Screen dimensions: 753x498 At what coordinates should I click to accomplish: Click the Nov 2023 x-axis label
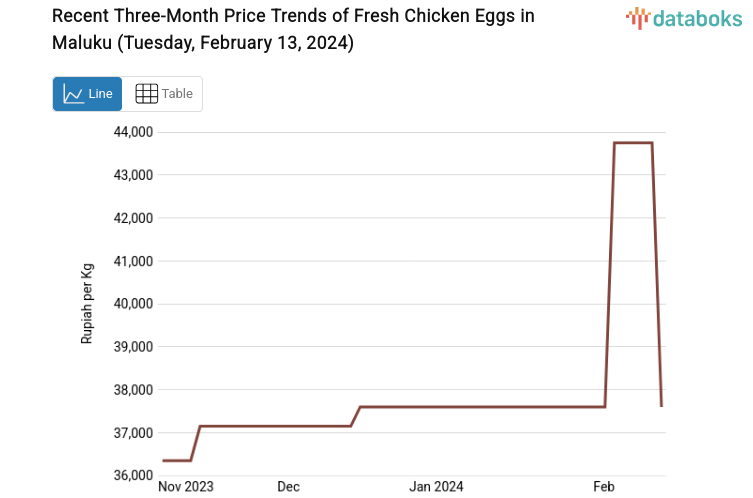[x=186, y=487]
